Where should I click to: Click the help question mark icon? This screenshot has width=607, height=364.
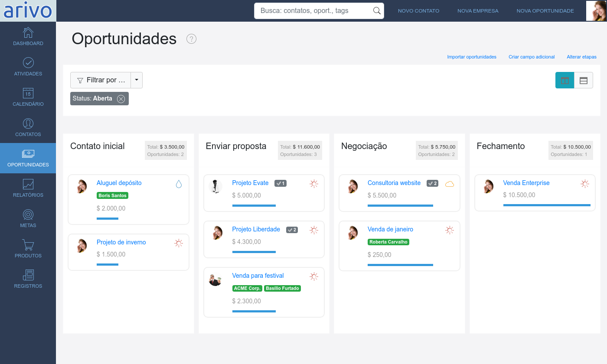pos(191,39)
